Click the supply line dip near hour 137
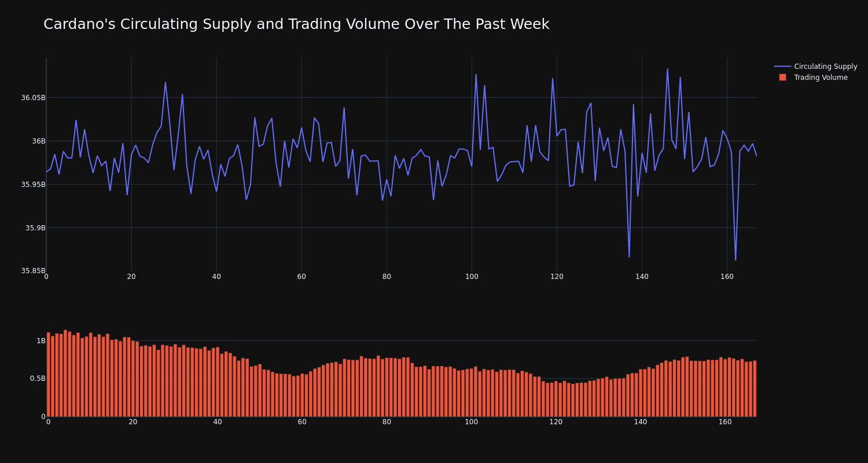 point(629,257)
